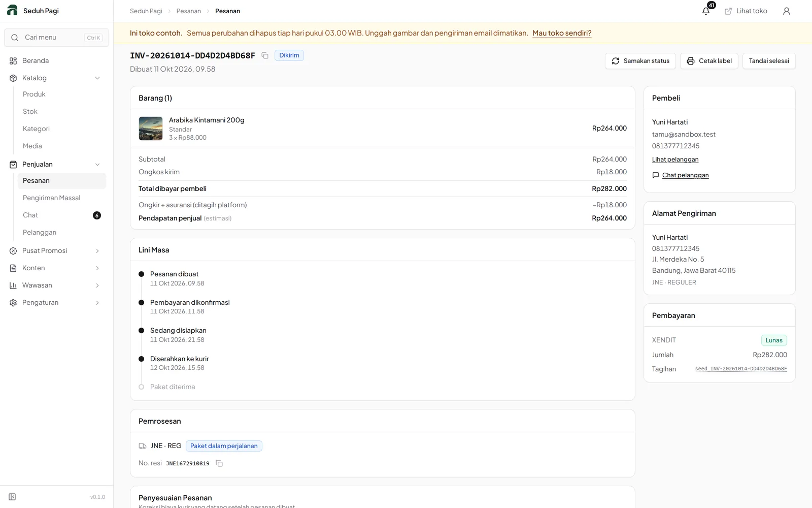Collapse the Katalog section chevron
Viewport: 812px width, 508px height.
point(97,78)
